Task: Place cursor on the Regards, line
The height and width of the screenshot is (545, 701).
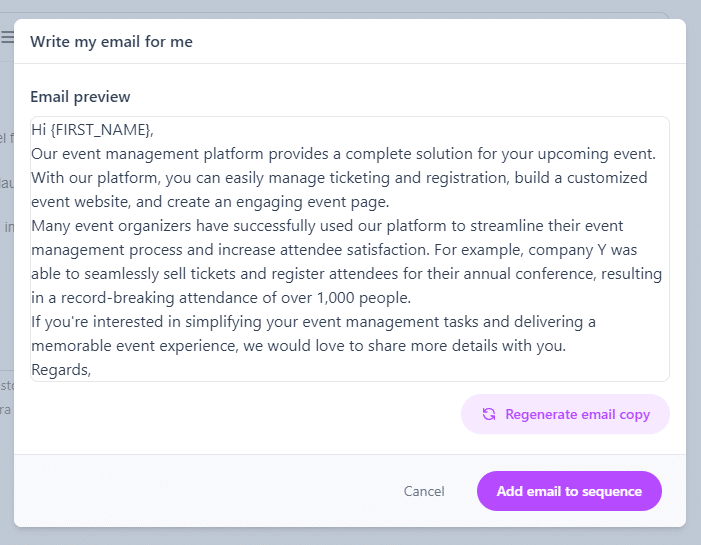Action: click(61, 370)
